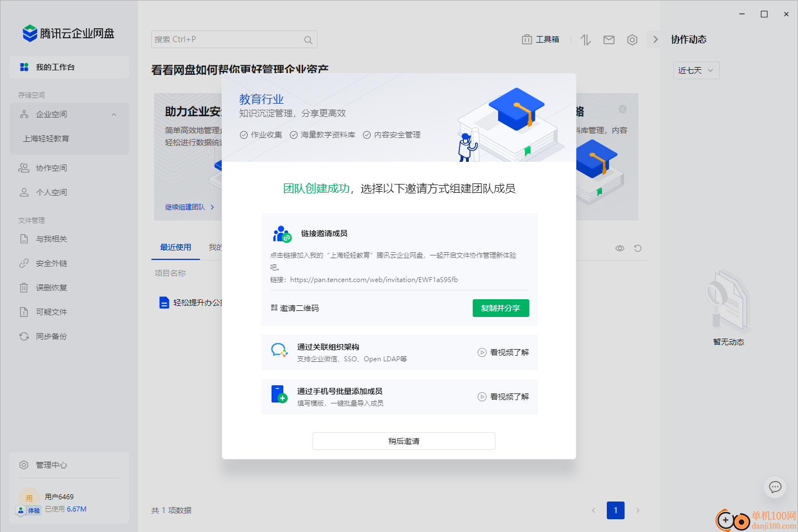This screenshot has height=532, width=798.
Task: Go to previous page arrow
Action: (x=594, y=510)
